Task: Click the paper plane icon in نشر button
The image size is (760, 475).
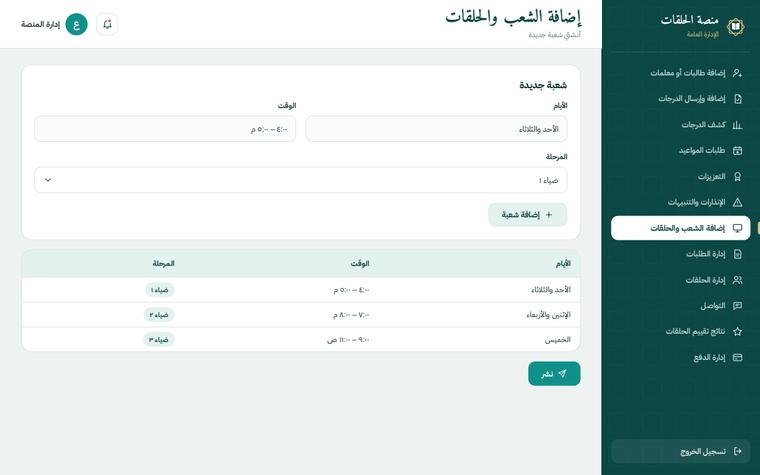Action: coord(562,374)
